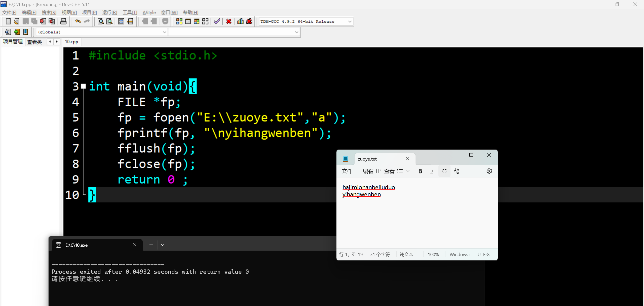
Task: Add a new tab in Notepad
Action: 424,159
